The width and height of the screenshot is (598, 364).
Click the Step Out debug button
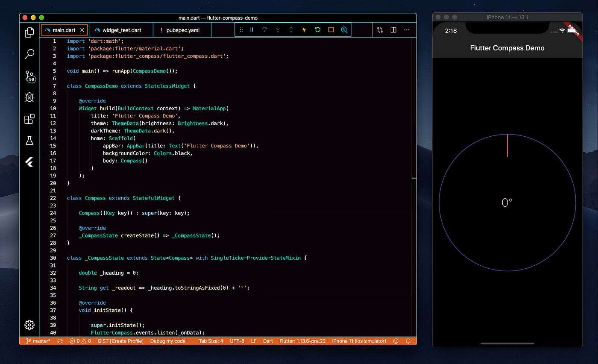(x=291, y=30)
